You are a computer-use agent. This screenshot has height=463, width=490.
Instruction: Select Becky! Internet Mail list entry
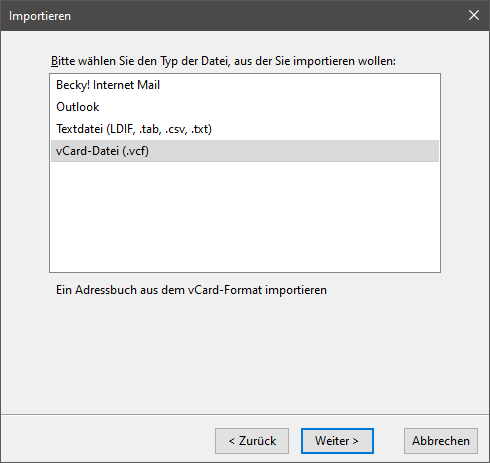[245, 85]
